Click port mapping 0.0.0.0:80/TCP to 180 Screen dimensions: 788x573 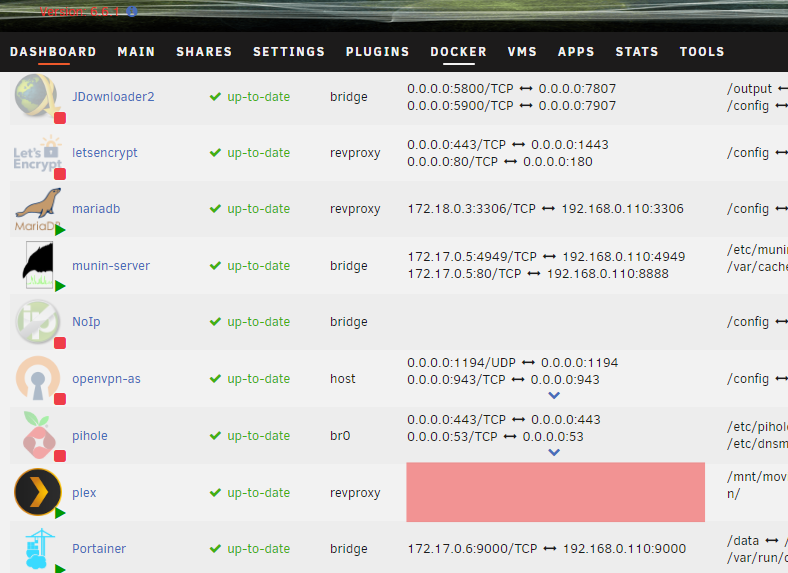(x=500, y=162)
